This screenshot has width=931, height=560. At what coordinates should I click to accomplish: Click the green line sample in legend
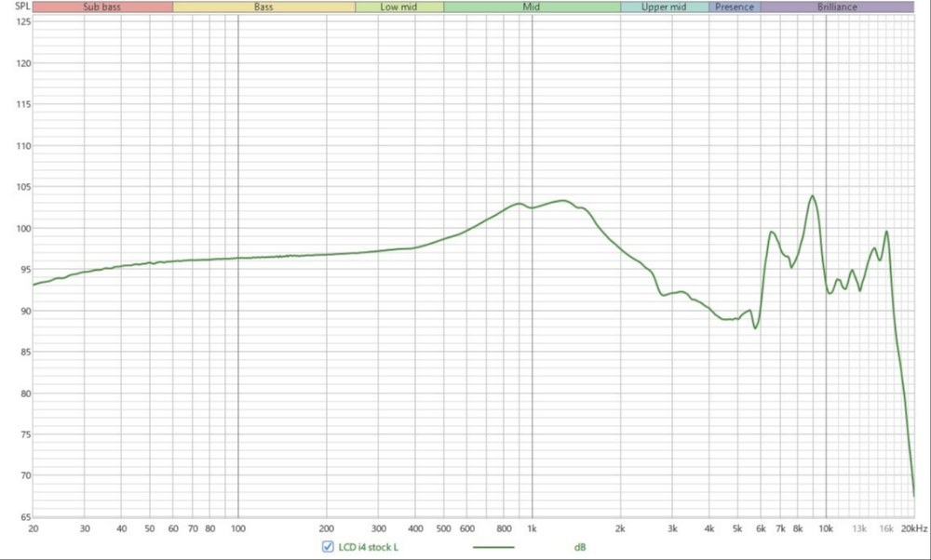coord(493,548)
